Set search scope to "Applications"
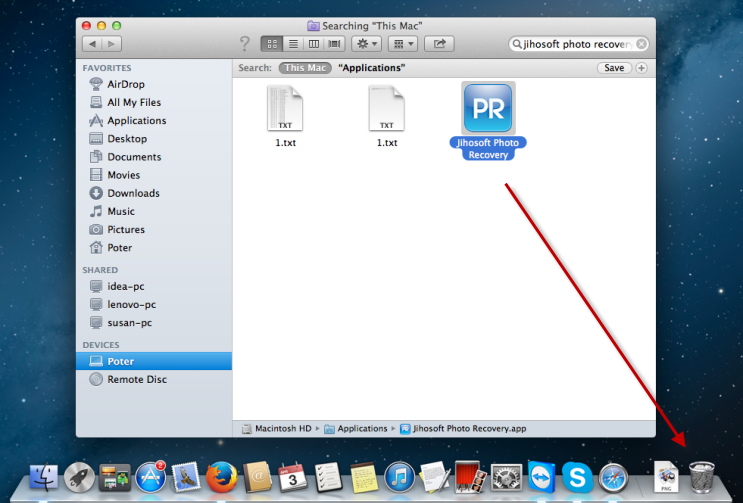Image resolution: width=743 pixels, height=503 pixels. click(371, 68)
